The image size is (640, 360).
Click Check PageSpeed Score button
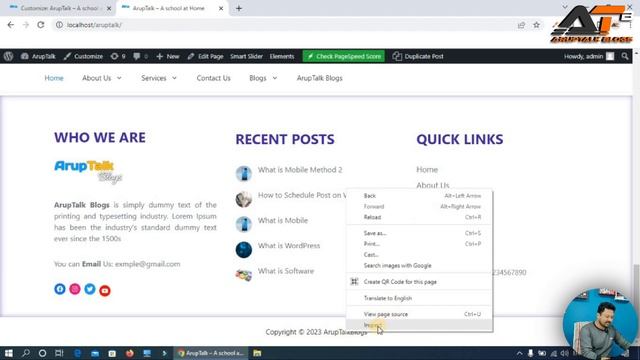[x=344, y=56]
